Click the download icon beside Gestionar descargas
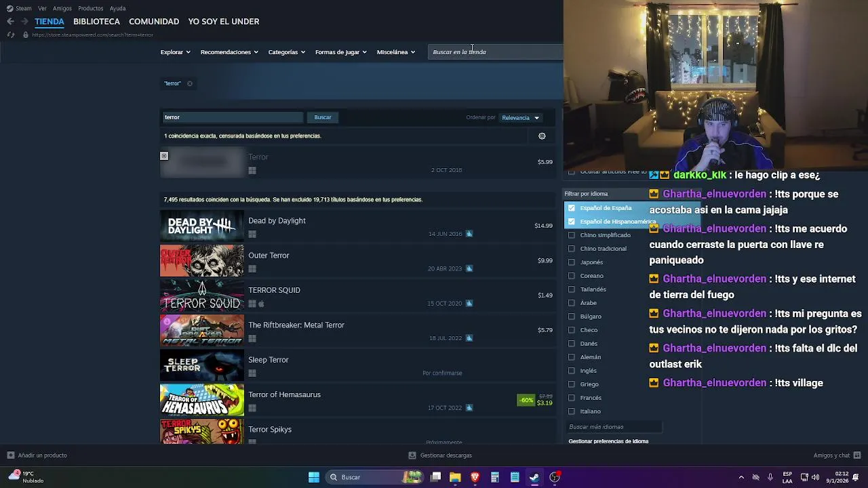The width and height of the screenshot is (868, 488). click(x=412, y=455)
